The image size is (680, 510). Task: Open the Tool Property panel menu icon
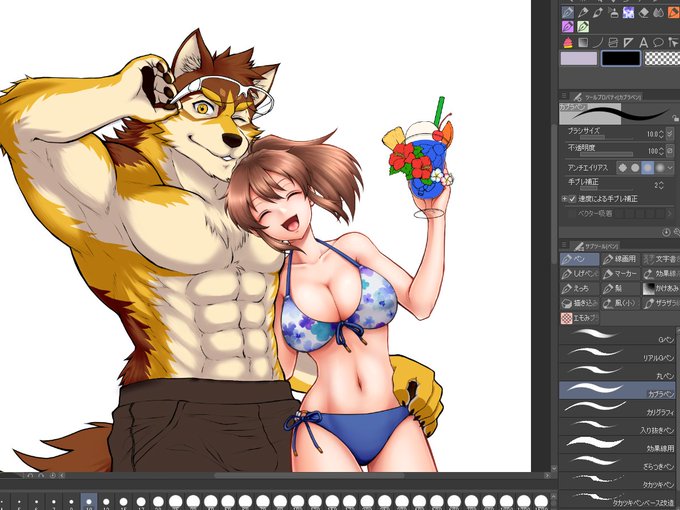(564, 96)
